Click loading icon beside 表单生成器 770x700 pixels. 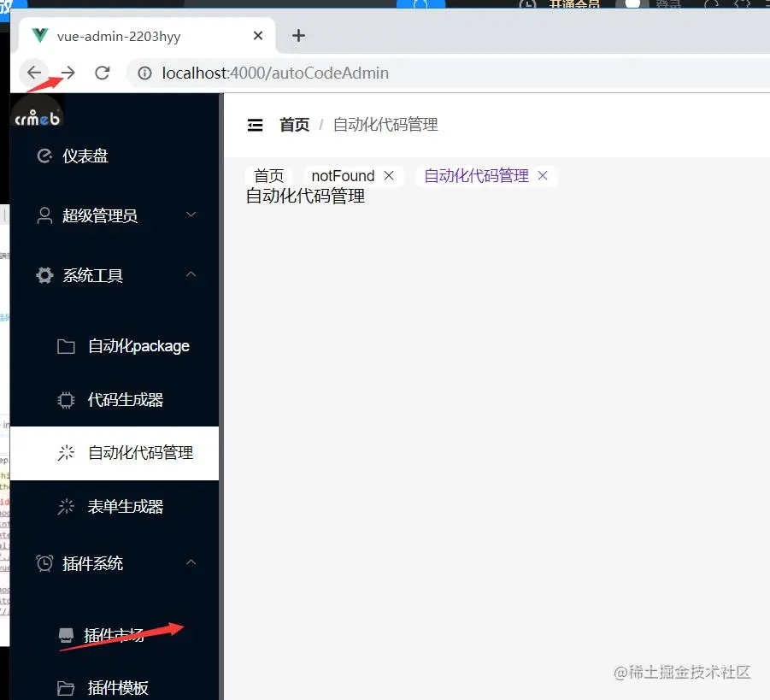tap(66, 507)
